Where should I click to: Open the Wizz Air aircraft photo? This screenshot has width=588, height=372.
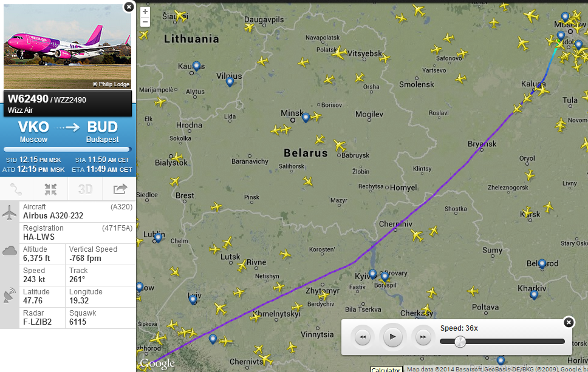[67, 47]
